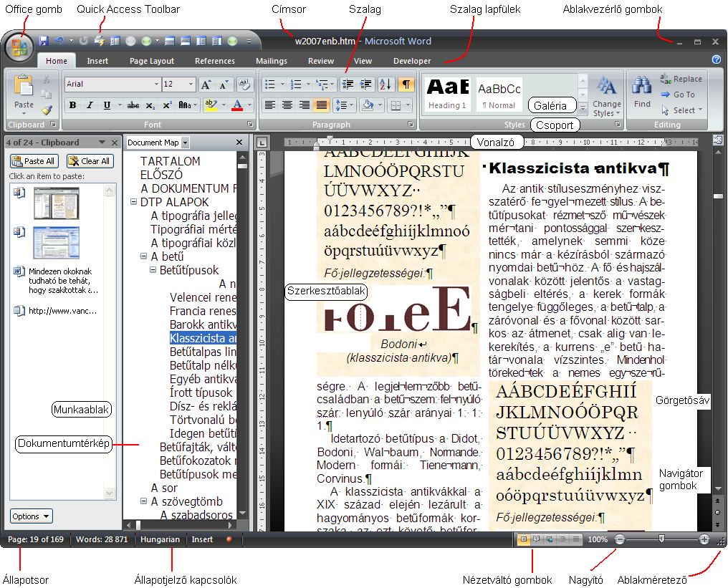Viewport: 728px width, 588px height.
Task: Clear formatting with the eraser icon
Action: click(x=244, y=85)
